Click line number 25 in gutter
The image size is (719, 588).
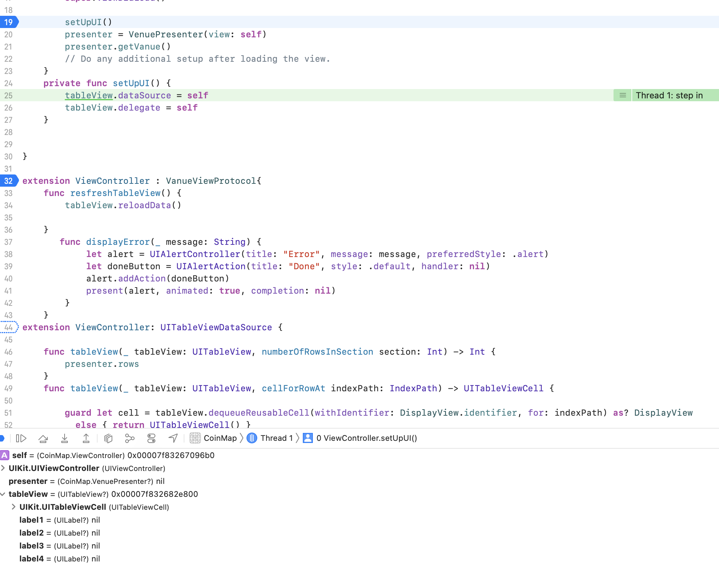tap(8, 95)
